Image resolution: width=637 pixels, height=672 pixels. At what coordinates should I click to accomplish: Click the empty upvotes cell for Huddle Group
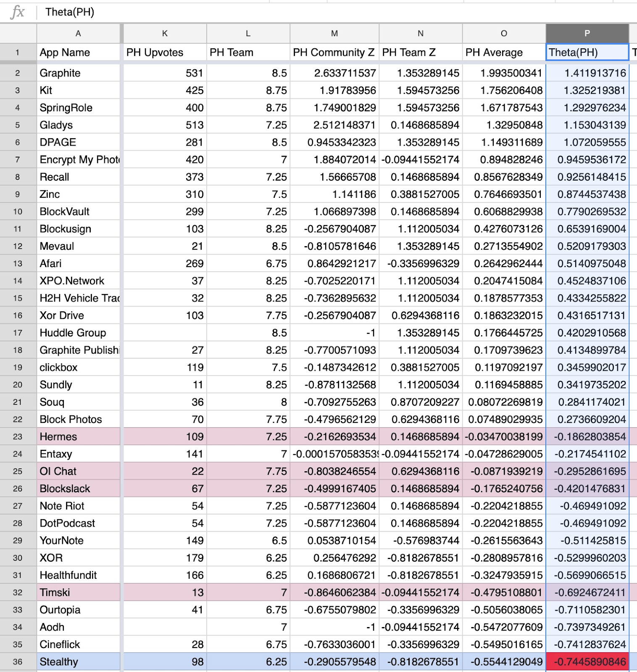coord(165,333)
